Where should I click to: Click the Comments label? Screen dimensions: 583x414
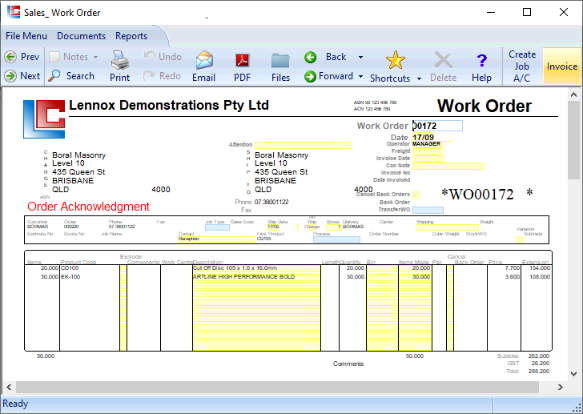(x=348, y=364)
